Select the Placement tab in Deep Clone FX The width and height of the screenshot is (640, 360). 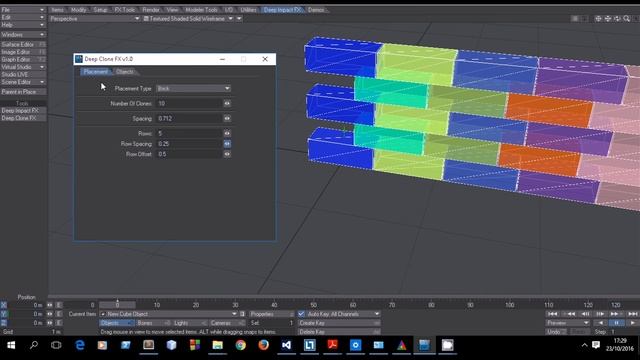pyautogui.click(x=96, y=72)
